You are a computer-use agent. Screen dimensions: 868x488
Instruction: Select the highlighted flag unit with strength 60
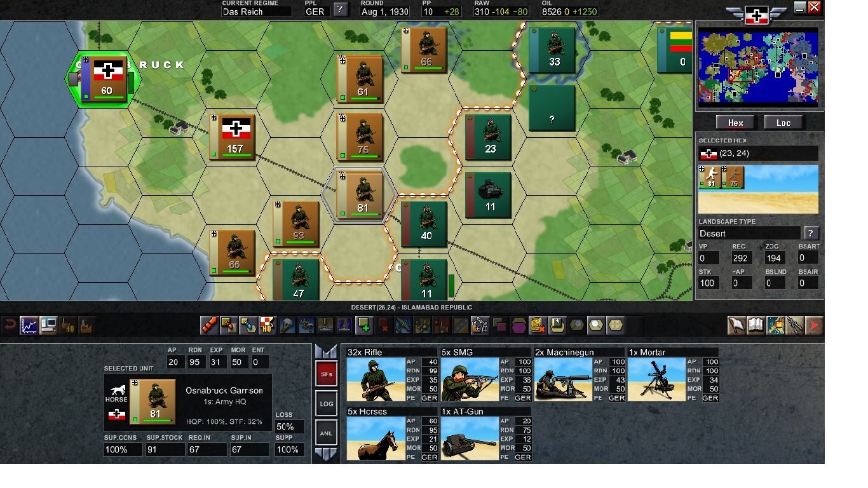coord(105,79)
